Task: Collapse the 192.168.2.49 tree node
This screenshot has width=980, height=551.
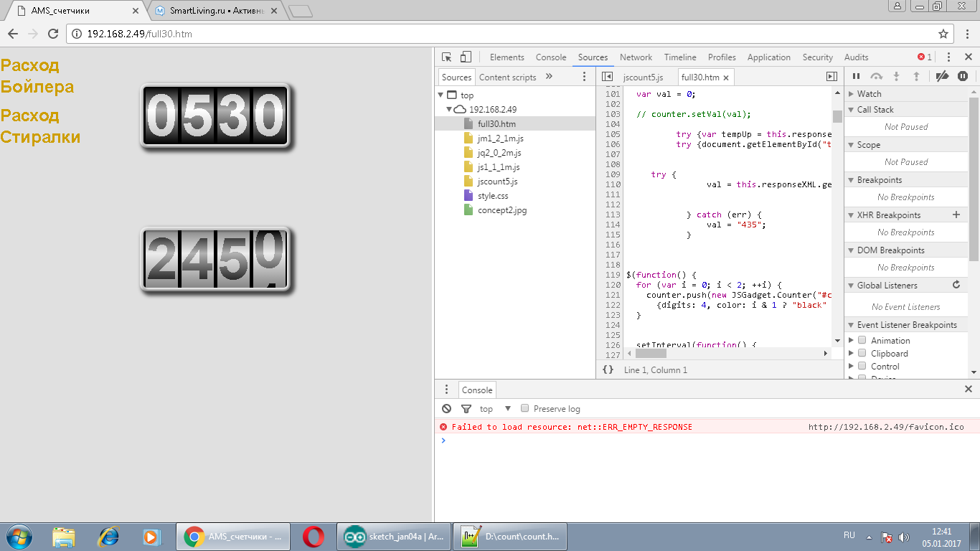Action: click(x=450, y=110)
